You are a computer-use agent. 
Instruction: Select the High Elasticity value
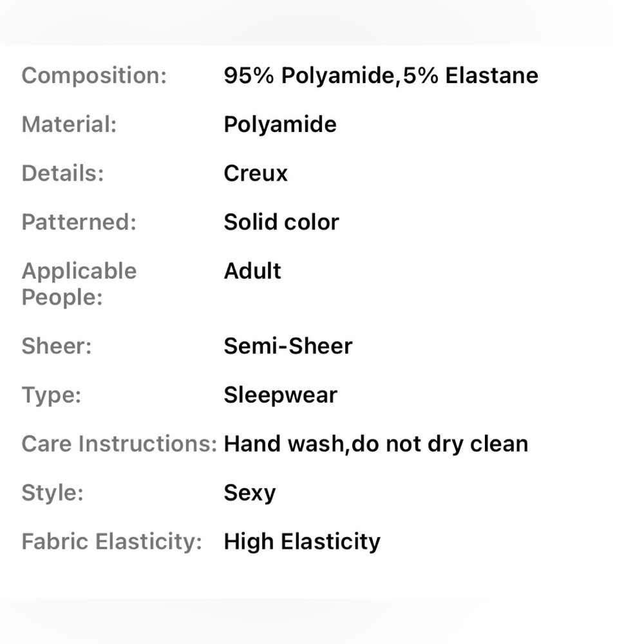point(302,542)
